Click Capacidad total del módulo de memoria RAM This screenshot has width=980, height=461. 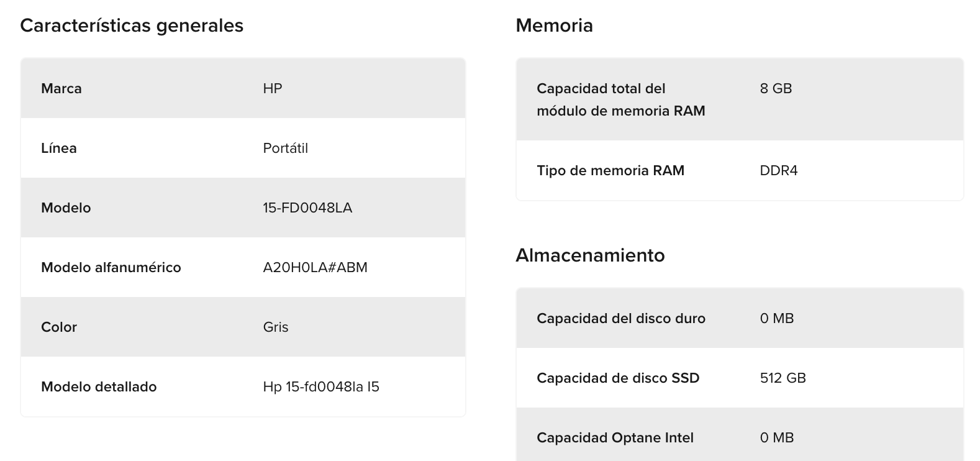pyautogui.click(x=621, y=99)
